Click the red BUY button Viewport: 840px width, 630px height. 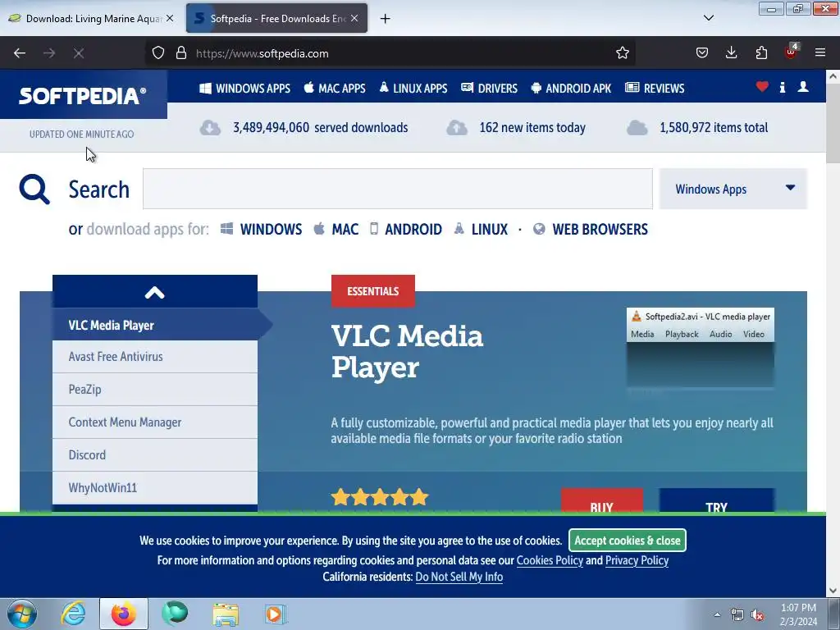point(601,501)
